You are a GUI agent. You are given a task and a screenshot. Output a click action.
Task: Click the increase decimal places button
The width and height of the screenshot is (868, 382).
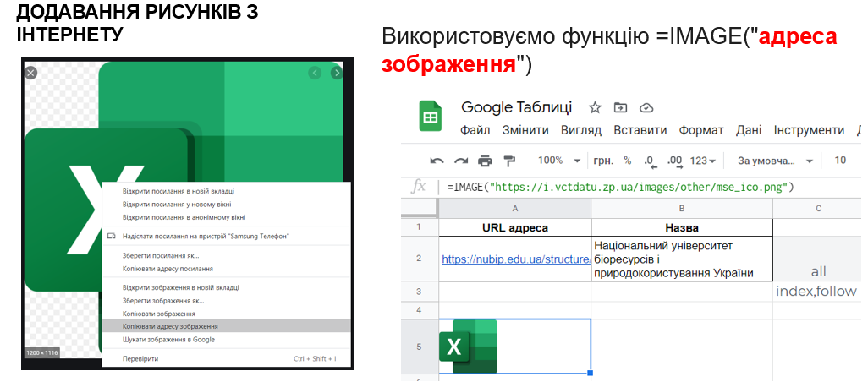(674, 161)
